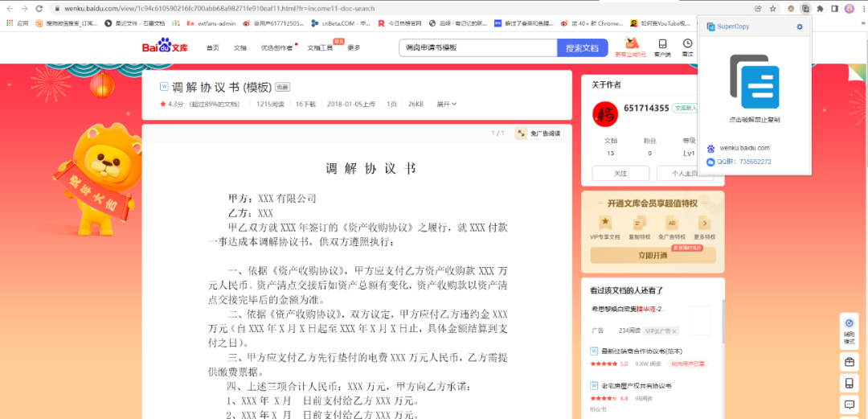Click the author avatar 651714355
Image resolution: width=868 pixels, height=419 pixels.
click(605, 115)
